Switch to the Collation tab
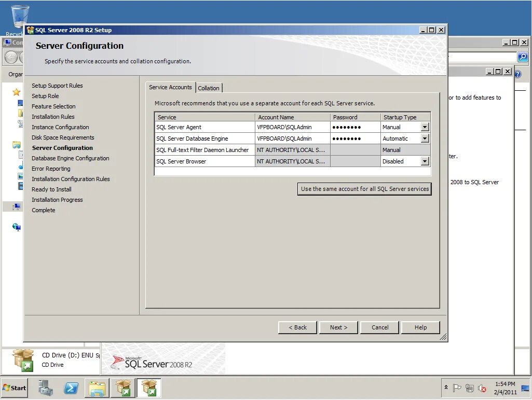 [x=209, y=88]
